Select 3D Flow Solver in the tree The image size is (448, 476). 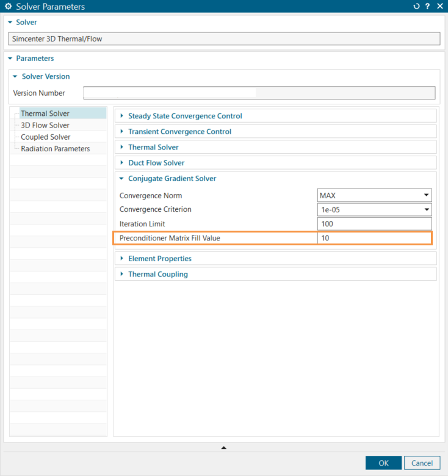click(45, 125)
